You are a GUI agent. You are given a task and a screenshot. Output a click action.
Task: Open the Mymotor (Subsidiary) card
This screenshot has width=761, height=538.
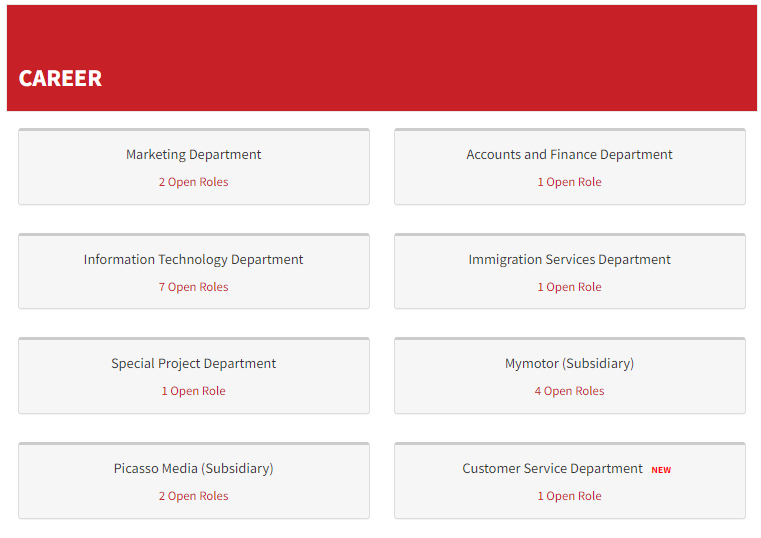tap(570, 375)
